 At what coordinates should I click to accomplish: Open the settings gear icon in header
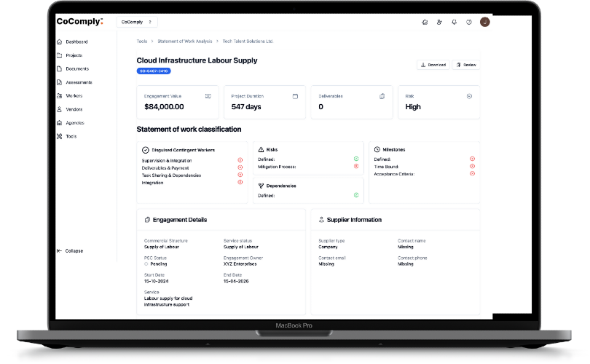pyautogui.click(x=425, y=22)
